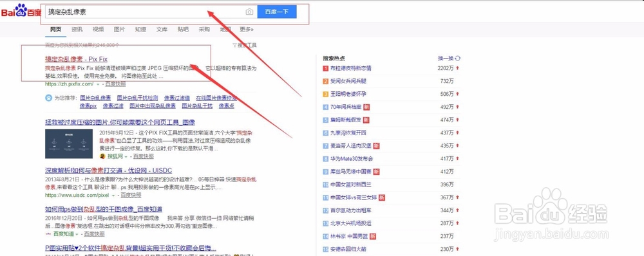644x256 pixels.
Task: Open hot search 詹姆斯戴假发
Action: [x=346, y=120]
